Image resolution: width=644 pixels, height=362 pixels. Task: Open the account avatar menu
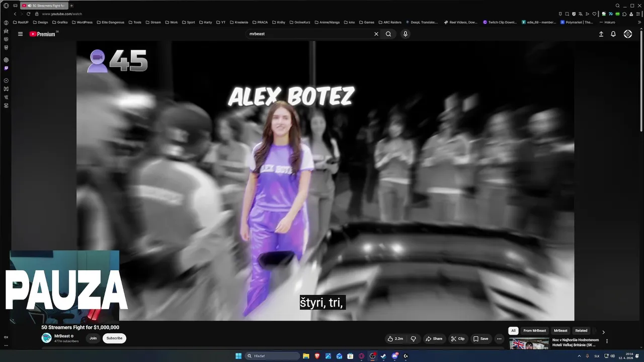click(x=628, y=34)
